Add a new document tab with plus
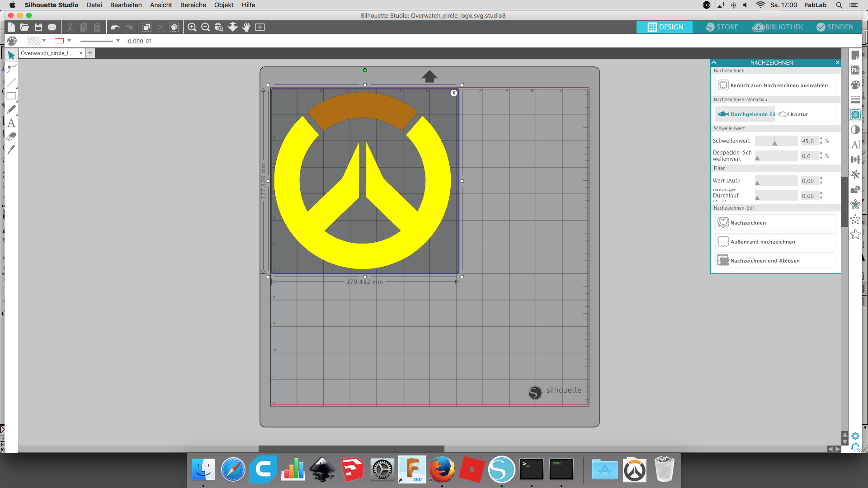 90,53
